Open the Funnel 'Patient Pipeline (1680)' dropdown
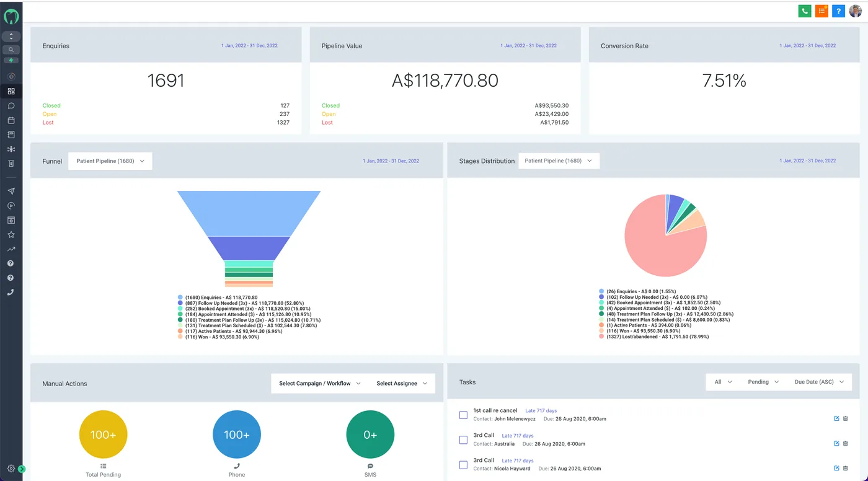868x481 pixels. [110, 161]
